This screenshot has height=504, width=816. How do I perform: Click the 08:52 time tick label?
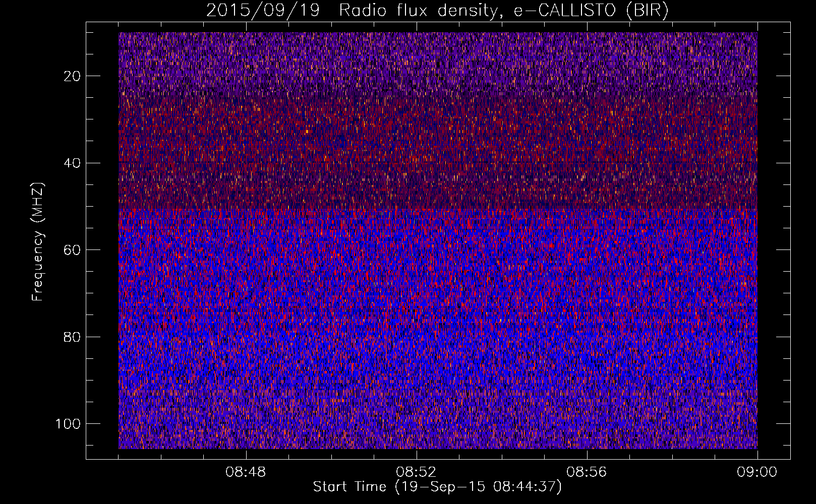pyautogui.click(x=416, y=472)
